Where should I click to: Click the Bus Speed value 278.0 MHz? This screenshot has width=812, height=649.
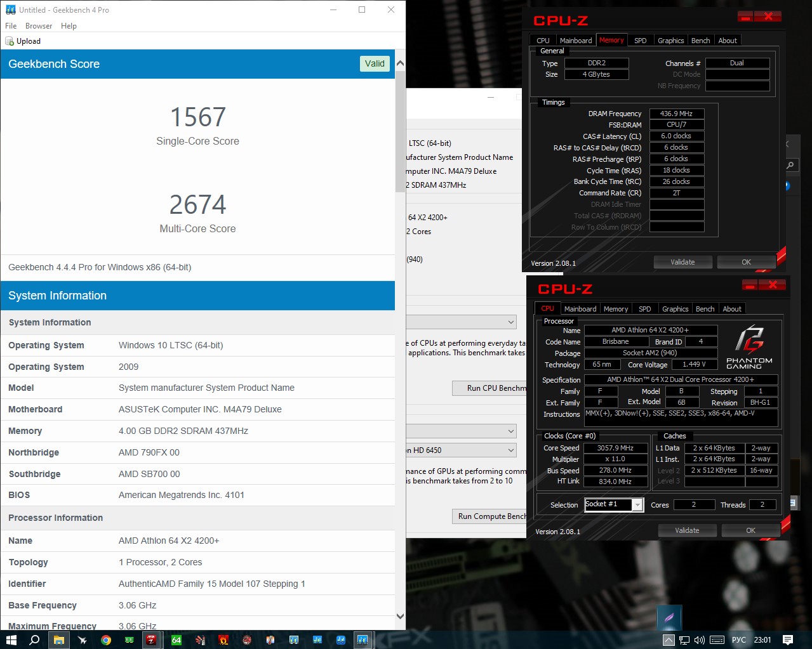(616, 471)
